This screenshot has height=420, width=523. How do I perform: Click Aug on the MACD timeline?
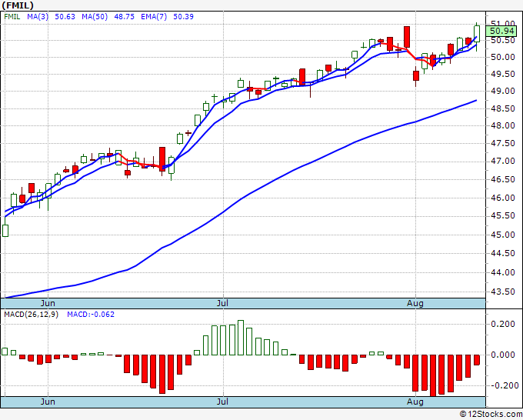click(415, 402)
